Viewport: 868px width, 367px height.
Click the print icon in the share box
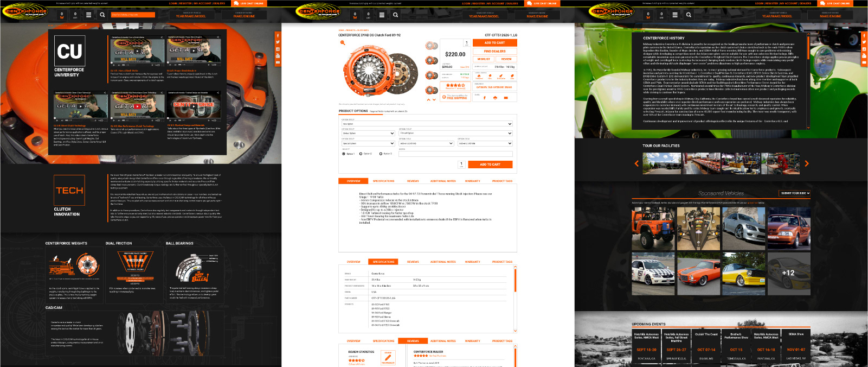494,98
